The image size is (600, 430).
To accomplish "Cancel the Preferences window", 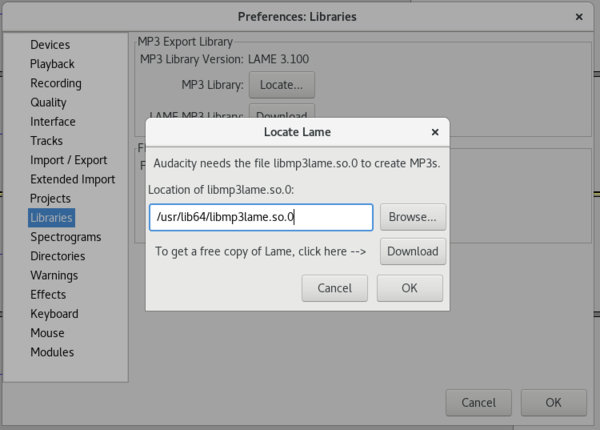I will coord(478,402).
